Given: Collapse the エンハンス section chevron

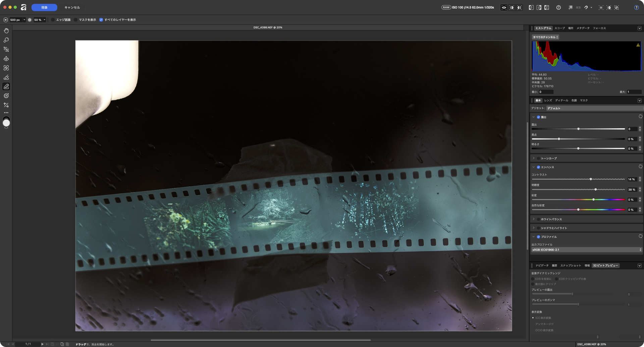Looking at the screenshot, I should pyautogui.click(x=534, y=167).
